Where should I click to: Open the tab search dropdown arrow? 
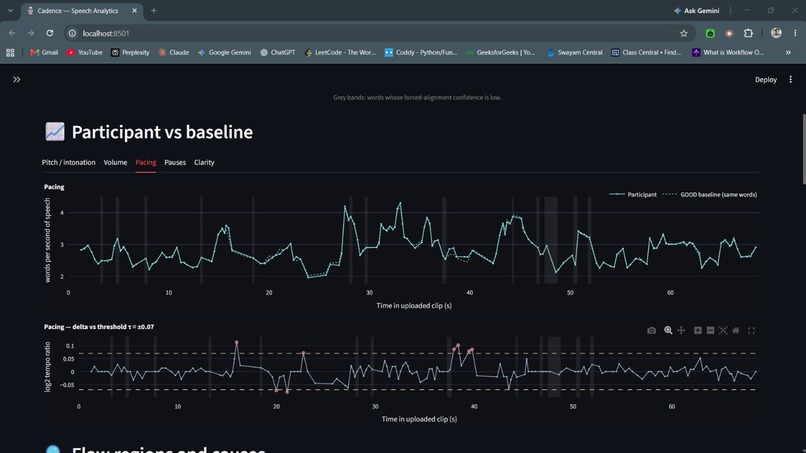[10, 11]
